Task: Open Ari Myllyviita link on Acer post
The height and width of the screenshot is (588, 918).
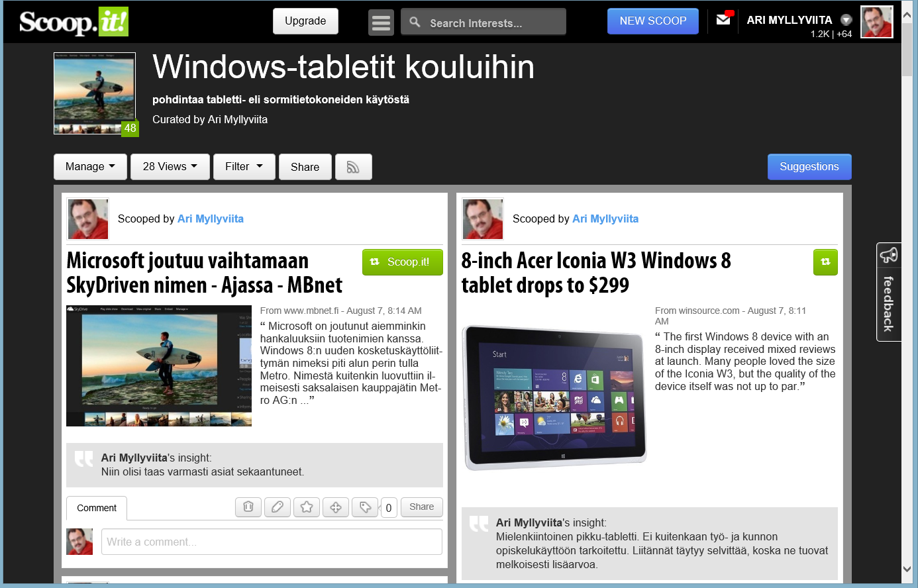Action: pyautogui.click(x=605, y=219)
